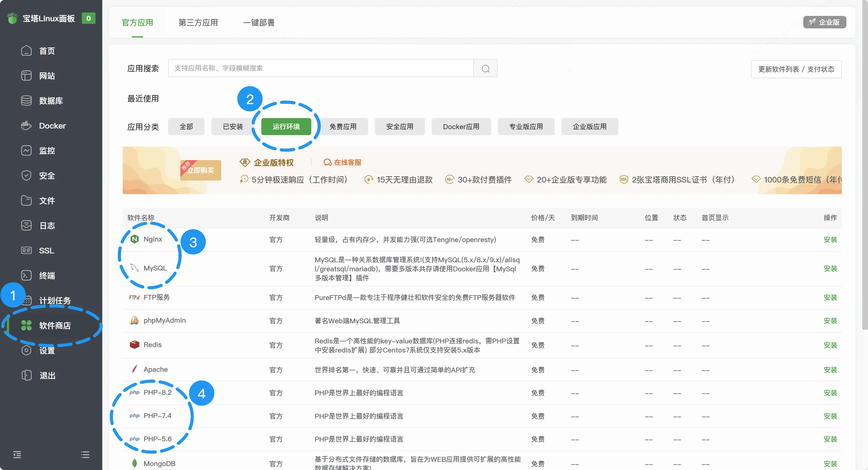
Task: Filter by Docker应用 category
Action: pyautogui.click(x=461, y=127)
